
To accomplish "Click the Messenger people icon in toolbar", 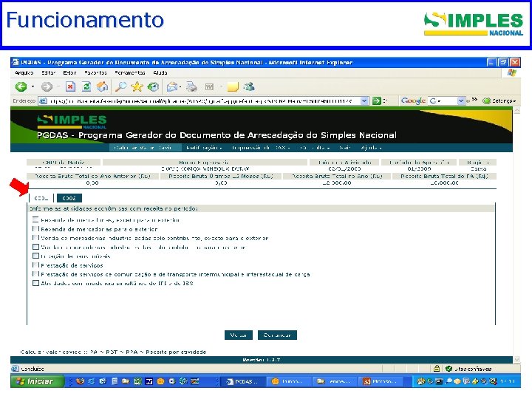I will tap(250, 86).
